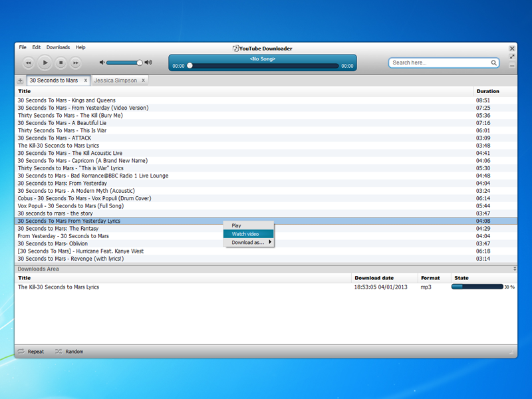Screen dimensions: 532x399
Task: Select 'From Yesterday - 30 Seconds to Mars'
Action: (x=266, y=236)
